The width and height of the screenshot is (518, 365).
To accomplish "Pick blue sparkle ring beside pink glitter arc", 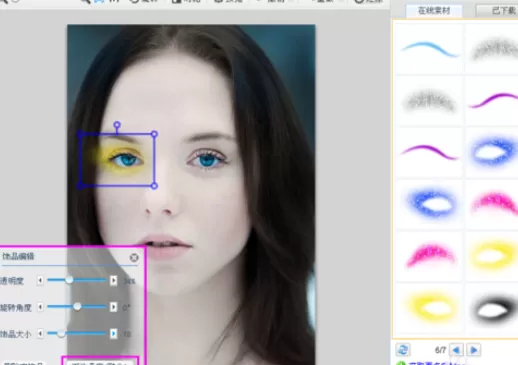I will (x=429, y=204).
